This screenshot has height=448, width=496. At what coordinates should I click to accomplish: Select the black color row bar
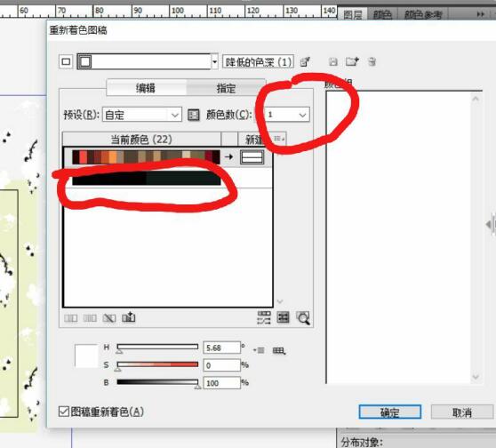pyautogui.click(x=147, y=178)
